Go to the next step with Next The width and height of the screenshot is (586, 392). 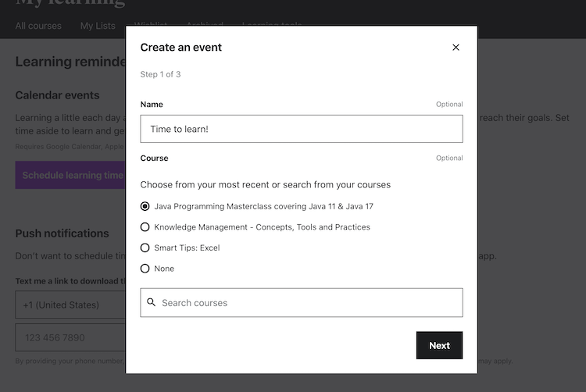coord(439,345)
